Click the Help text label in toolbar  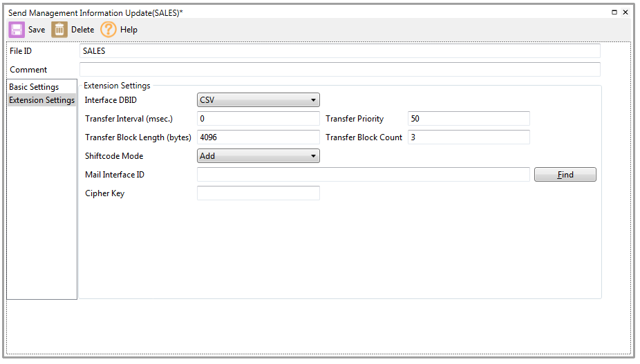tap(129, 30)
